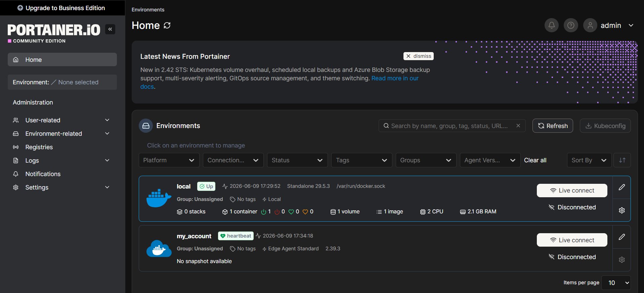Viewport: 644px width, 293px height.
Task: Click Live connect for my_account environment
Action: (572, 240)
